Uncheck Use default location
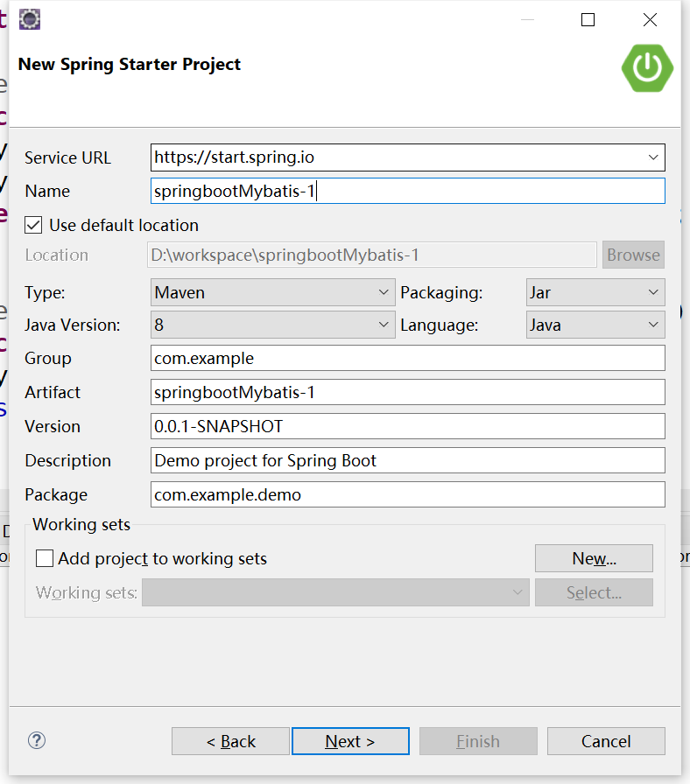Image resolution: width=690 pixels, height=784 pixels. tap(33, 225)
